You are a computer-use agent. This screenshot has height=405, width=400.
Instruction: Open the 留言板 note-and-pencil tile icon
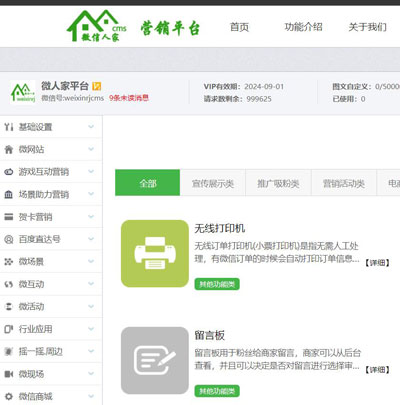[155, 360]
